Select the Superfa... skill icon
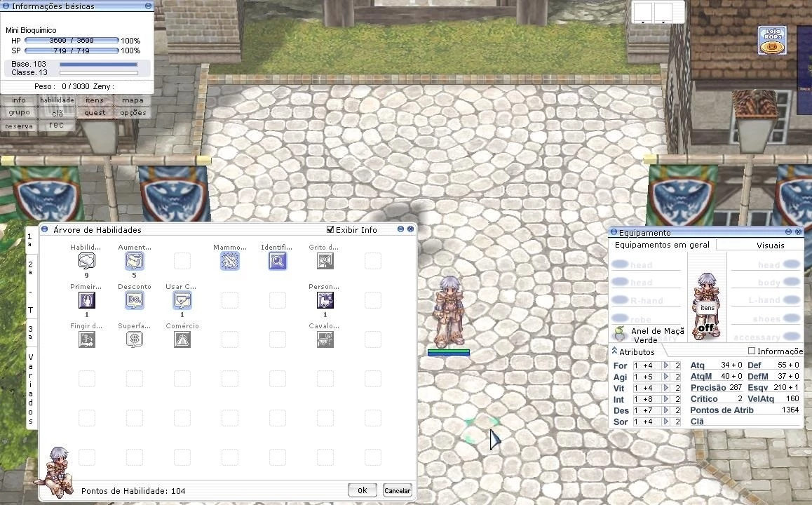 [x=134, y=339]
